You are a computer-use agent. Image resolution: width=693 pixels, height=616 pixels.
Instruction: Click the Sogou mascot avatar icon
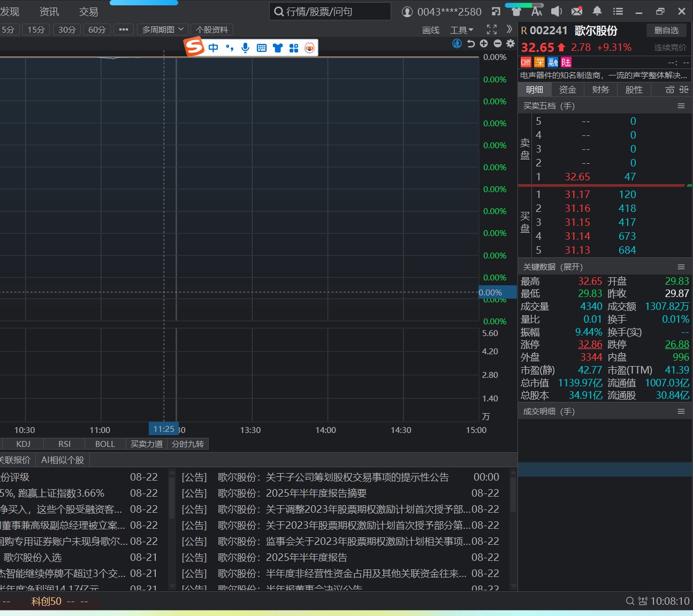coord(310,48)
